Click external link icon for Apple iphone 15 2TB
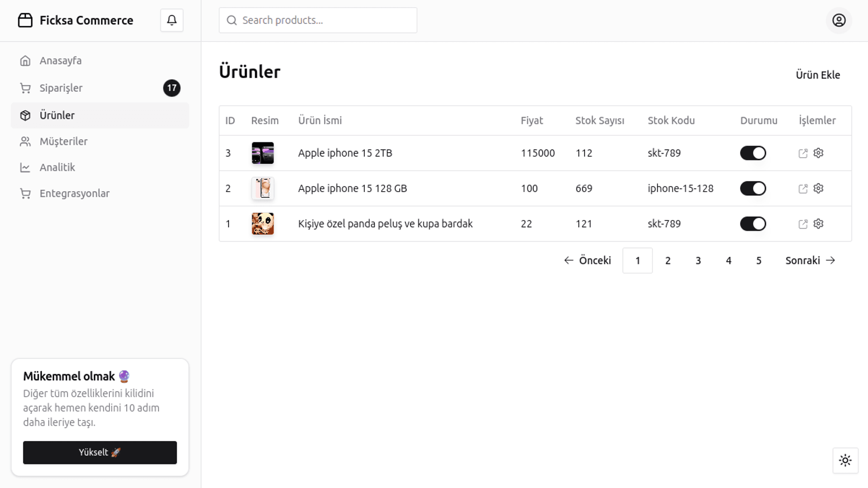The height and width of the screenshot is (488, 868). click(803, 154)
